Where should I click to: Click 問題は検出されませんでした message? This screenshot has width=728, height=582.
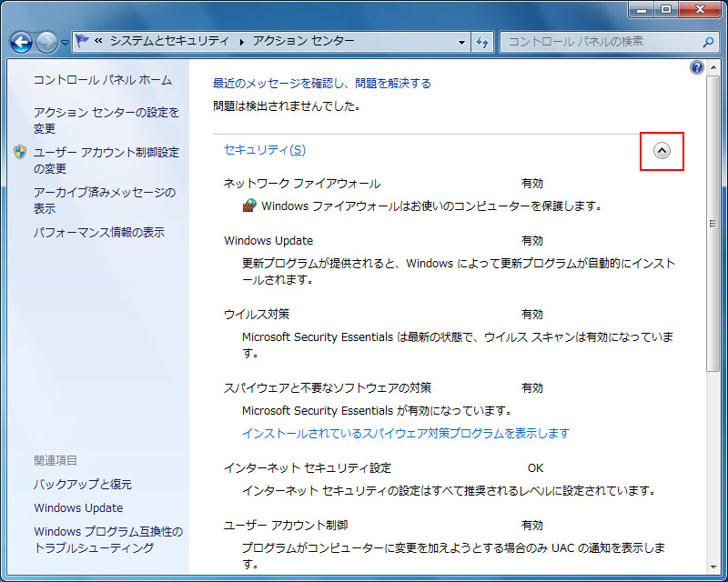point(287,105)
